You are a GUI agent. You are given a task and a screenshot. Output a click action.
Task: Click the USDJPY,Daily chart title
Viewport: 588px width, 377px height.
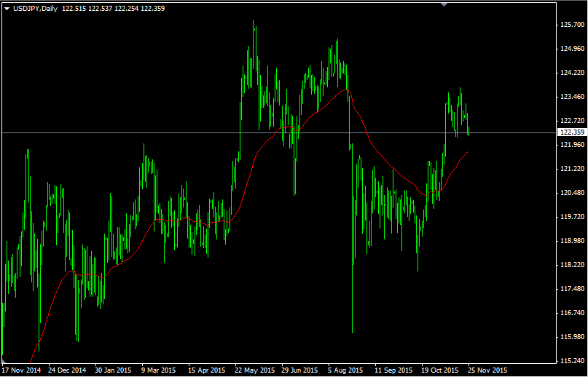[x=35, y=9]
